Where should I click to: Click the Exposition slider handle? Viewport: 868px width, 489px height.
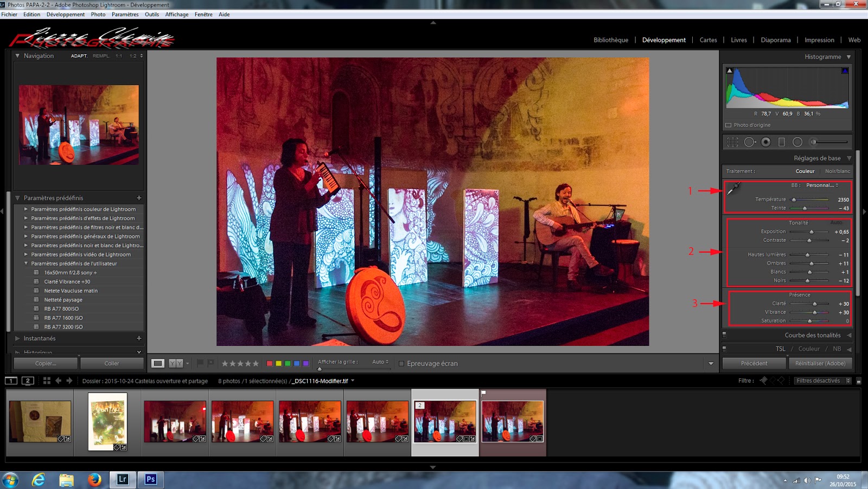point(811,231)
